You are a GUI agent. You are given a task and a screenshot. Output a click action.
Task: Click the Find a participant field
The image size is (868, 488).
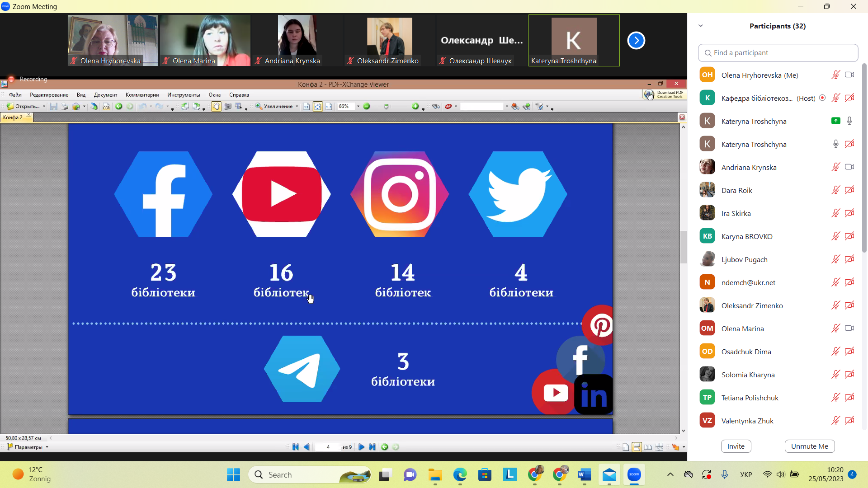pyautogui.click(x=778, y=53)
